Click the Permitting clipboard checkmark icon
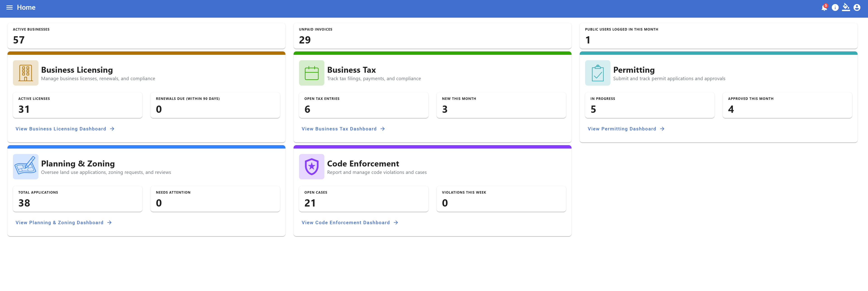Screen dimensions: 868x291 (x=598, y=73)
